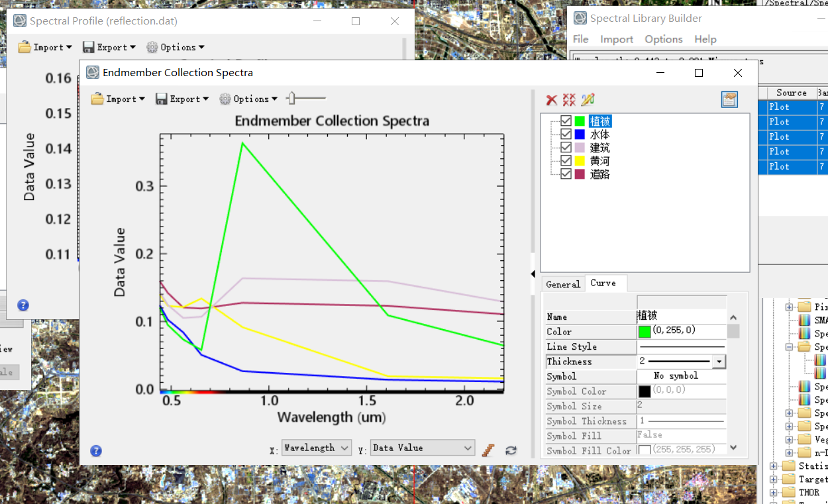
Task: Open the edit spectra pencil icon
Action: [x=587, y=99]
